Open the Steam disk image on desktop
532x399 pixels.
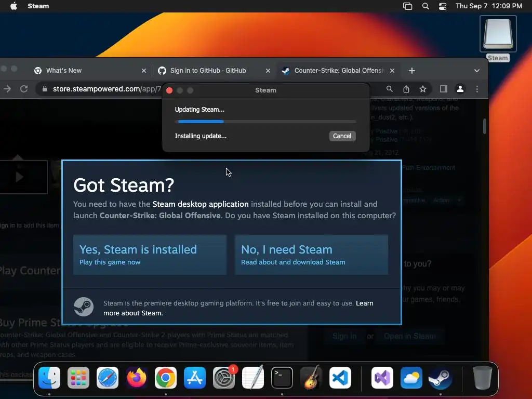point(498,34)
